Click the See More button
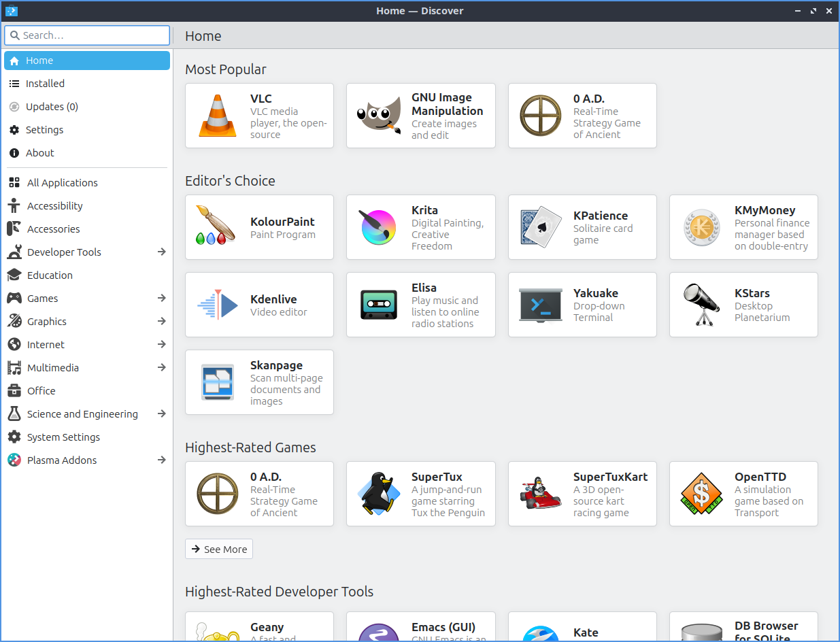Screen dimensions: 840x642 point(219,550)
